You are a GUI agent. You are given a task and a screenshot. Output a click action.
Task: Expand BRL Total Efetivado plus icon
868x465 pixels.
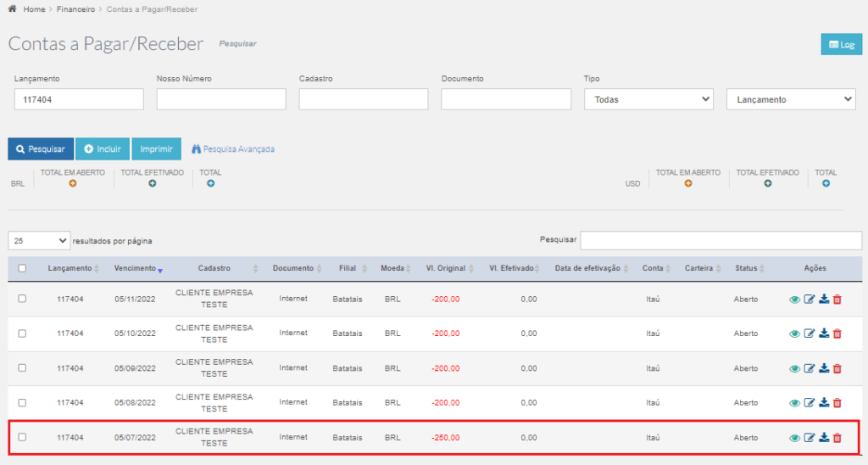pos(153,183)
